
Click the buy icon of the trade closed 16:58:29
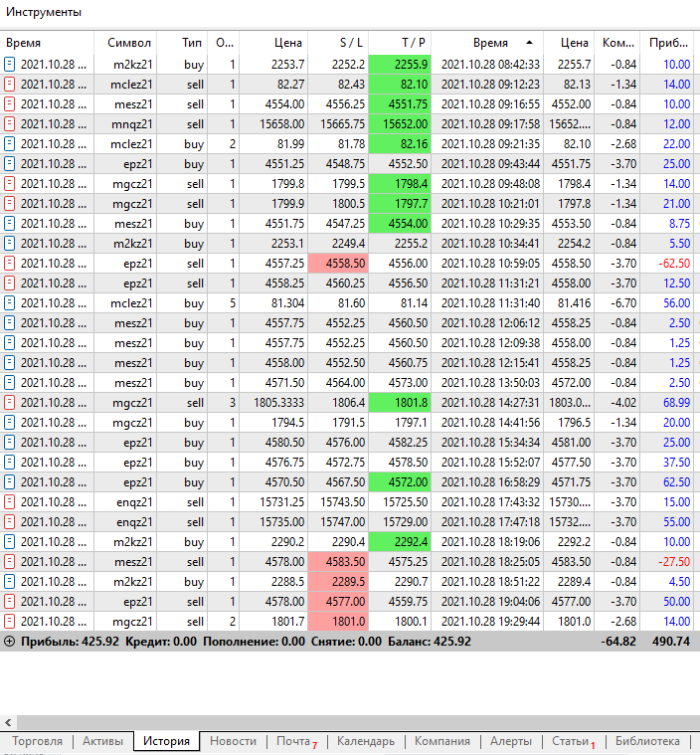pyautogui.click(x=9, y=482)
